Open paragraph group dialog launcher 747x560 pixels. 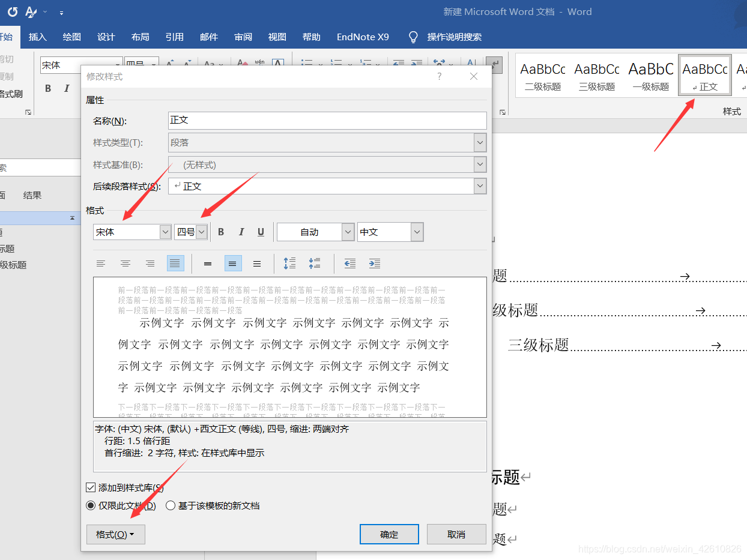pyautogui.click(x=502, y=112)
